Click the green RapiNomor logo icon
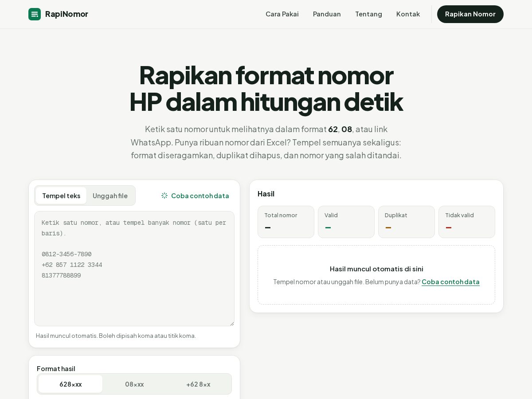 click(x=35, y=14)
